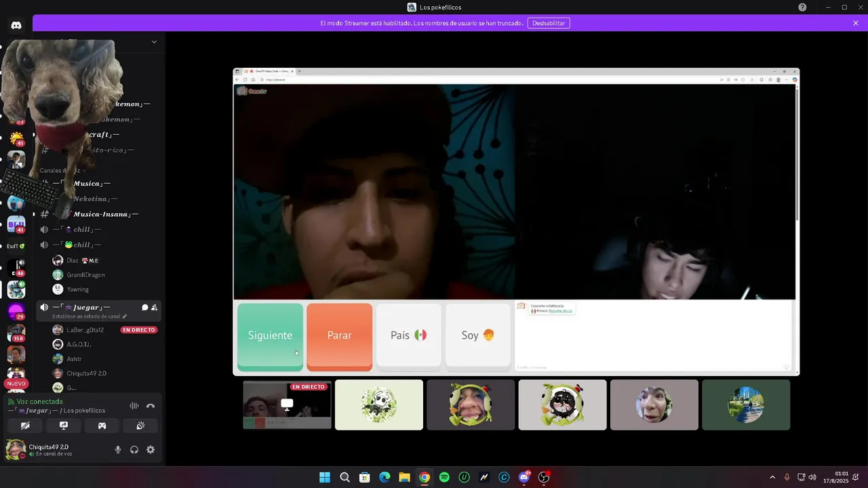Open server icon with 158 notifications
This screenshot has height=488, width=868.
click(x=16, y=333)
